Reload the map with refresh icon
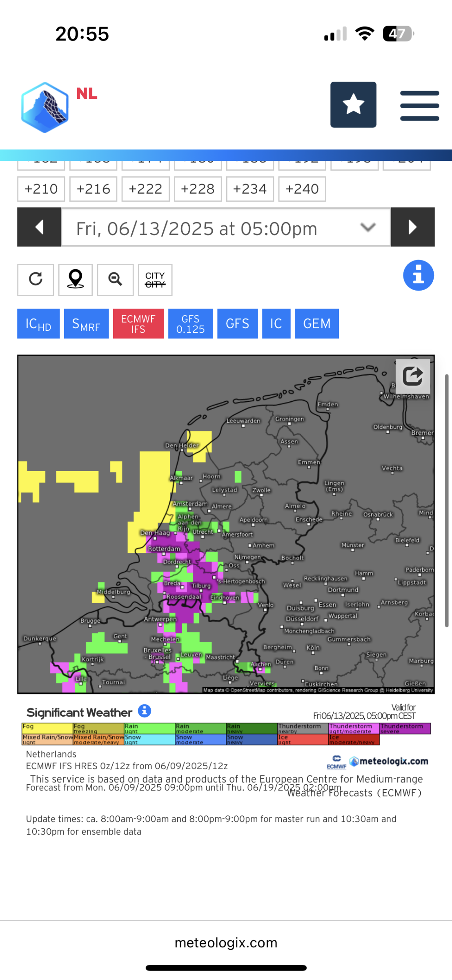This screenshot has height=980, width=452. 36,279
